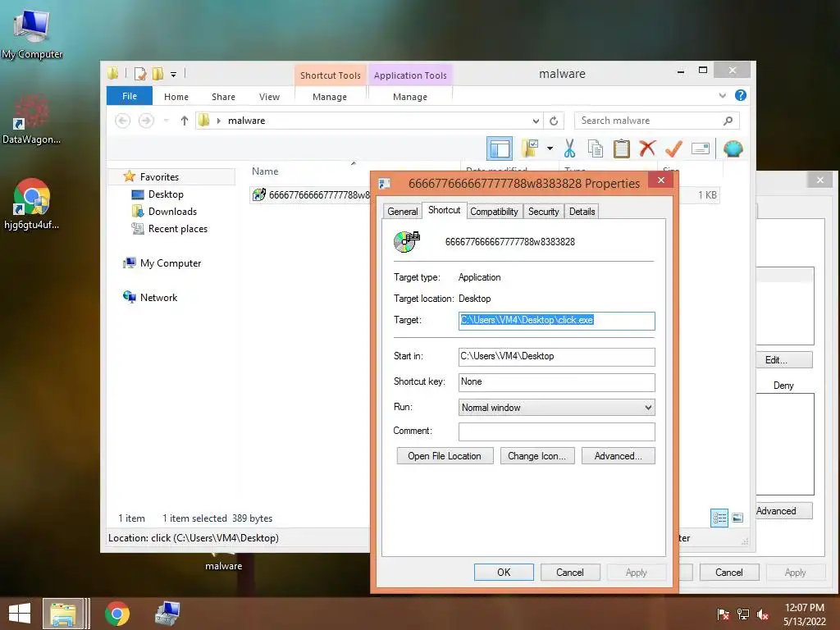
Task: Click OK in Properties dialog
Action: 504,572
